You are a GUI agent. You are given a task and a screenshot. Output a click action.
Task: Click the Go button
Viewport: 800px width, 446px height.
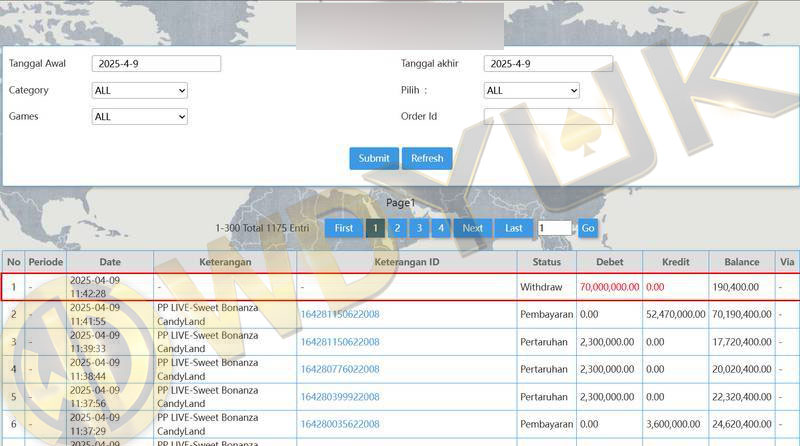588,228
